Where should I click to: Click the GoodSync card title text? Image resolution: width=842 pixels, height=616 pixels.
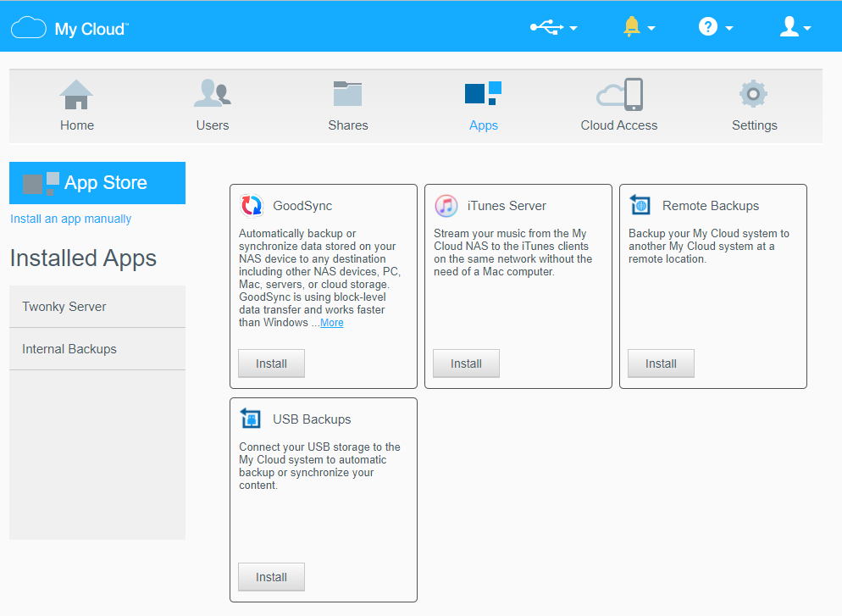coord(302,206)
